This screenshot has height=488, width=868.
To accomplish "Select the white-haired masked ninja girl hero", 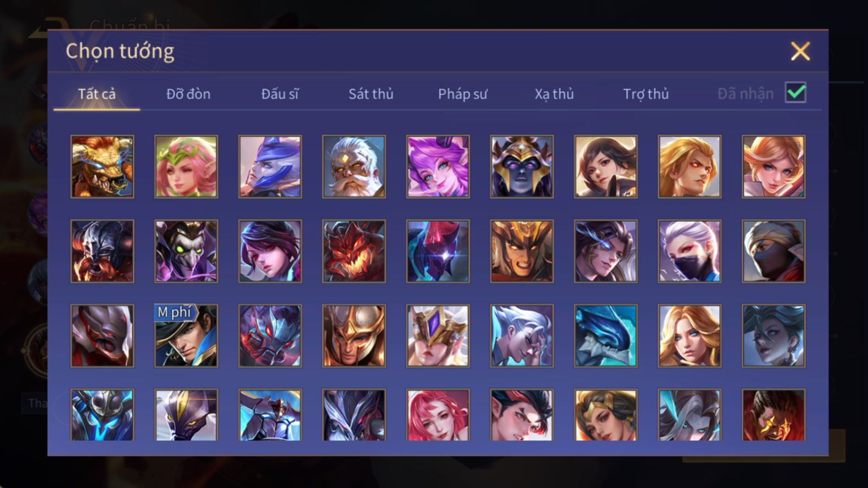I will pos(689,251).
